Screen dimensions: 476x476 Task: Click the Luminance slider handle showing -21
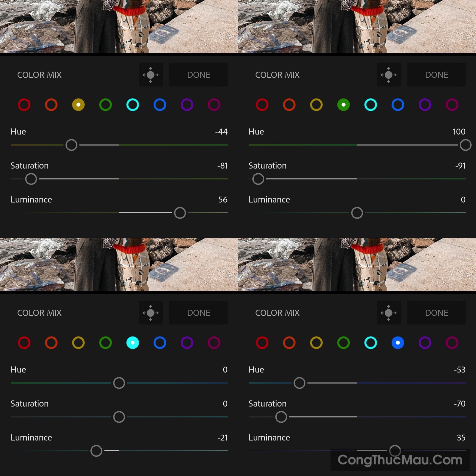tap(96, 451)
